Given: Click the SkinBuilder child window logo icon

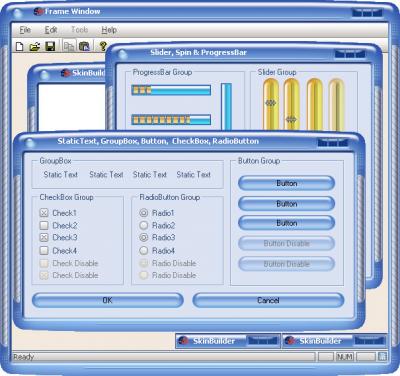Looking at the screenshot, I should click(x=66, y=73).
